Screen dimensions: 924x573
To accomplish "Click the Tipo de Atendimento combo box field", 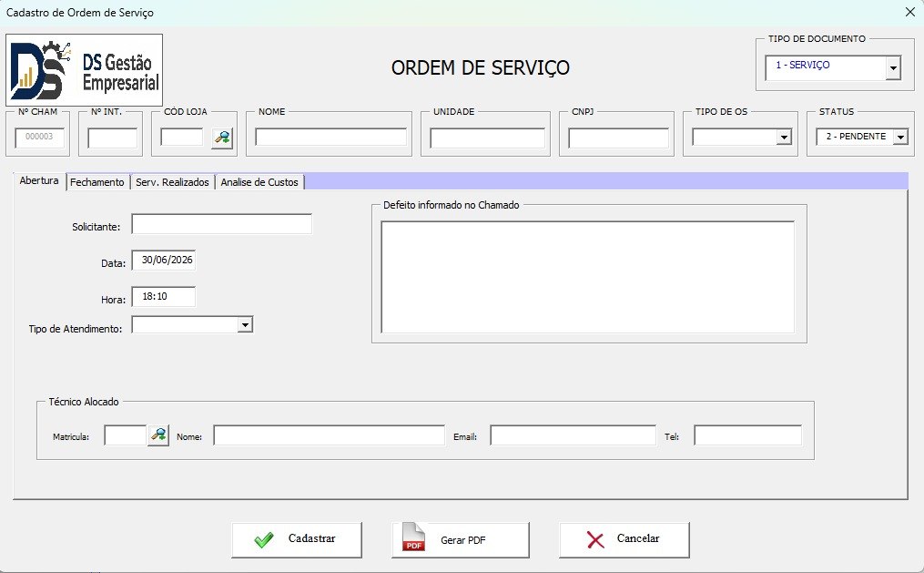I will [x=192, y=324].
